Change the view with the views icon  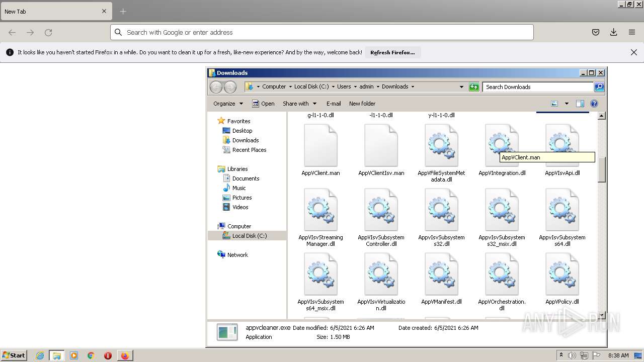tap(554, 104)
